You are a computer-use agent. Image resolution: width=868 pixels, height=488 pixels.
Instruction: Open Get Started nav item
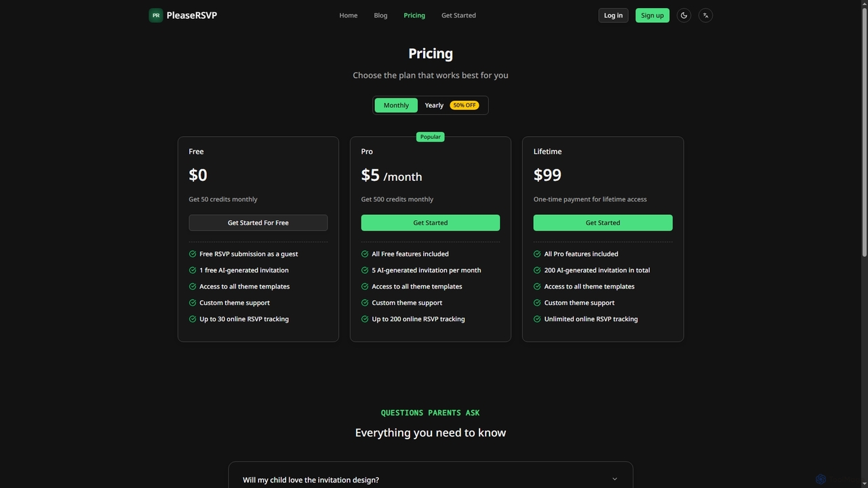tap(458, 15)
